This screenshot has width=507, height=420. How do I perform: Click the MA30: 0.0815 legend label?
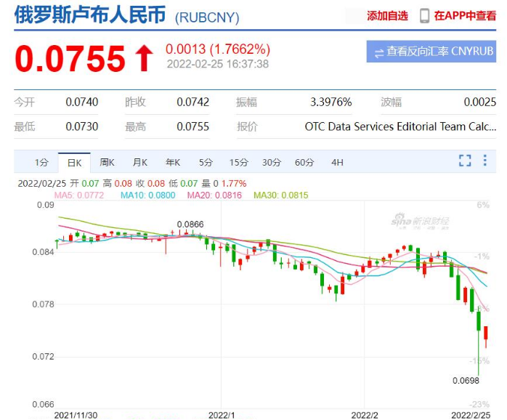[281, 195]
